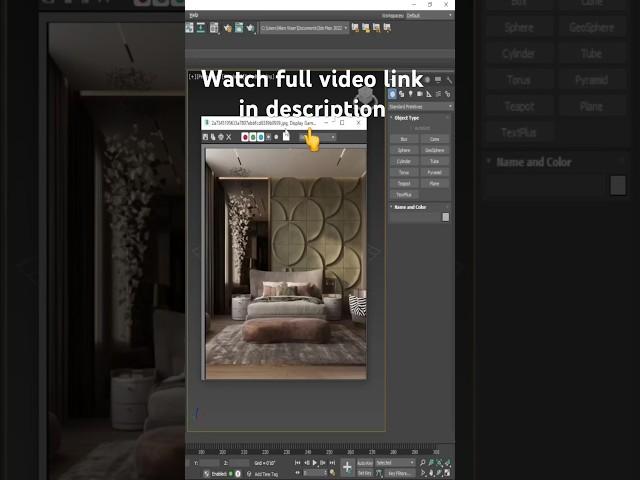Open the Key Filters button
This screenshot has width=640, height=480.
tap(400, 473)
